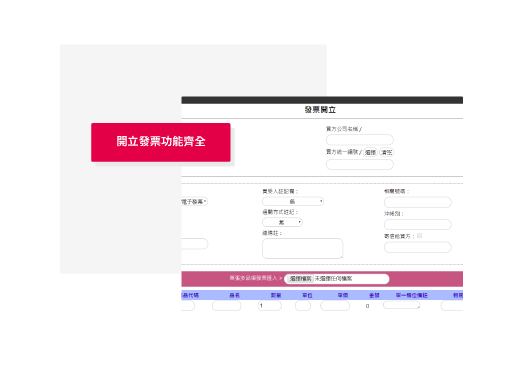Click the 開立發票功能齊全 red banner
The image size is (523, 368).
[161, 142]
